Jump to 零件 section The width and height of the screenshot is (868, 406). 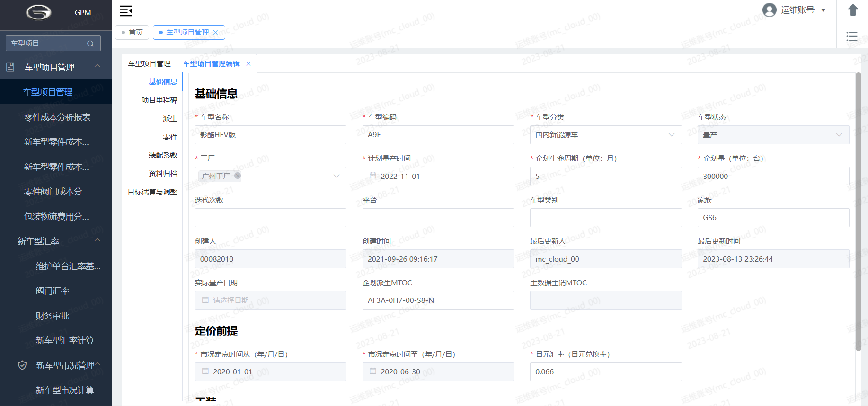(170, 137)
